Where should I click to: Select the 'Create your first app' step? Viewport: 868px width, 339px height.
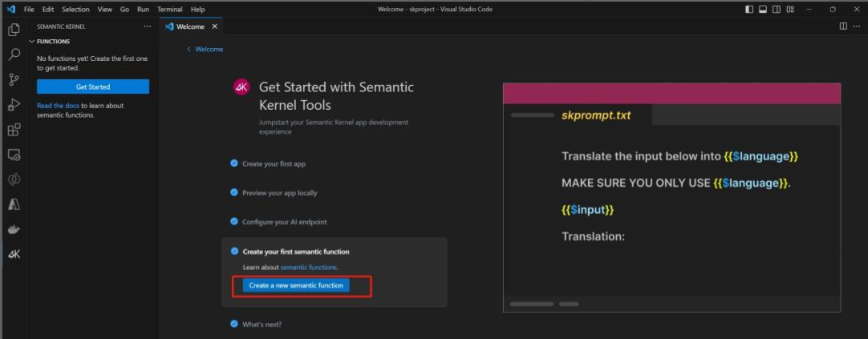[274, 163]
